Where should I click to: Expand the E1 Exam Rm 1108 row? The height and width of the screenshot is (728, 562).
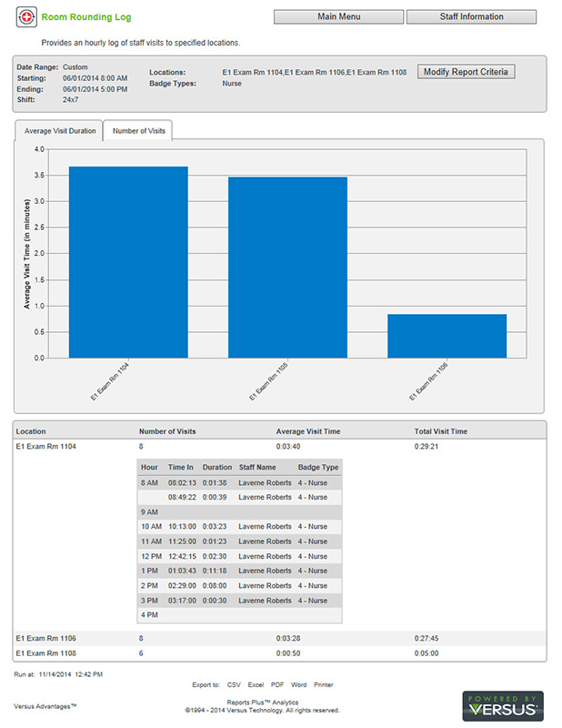click(x=43, y=653)
